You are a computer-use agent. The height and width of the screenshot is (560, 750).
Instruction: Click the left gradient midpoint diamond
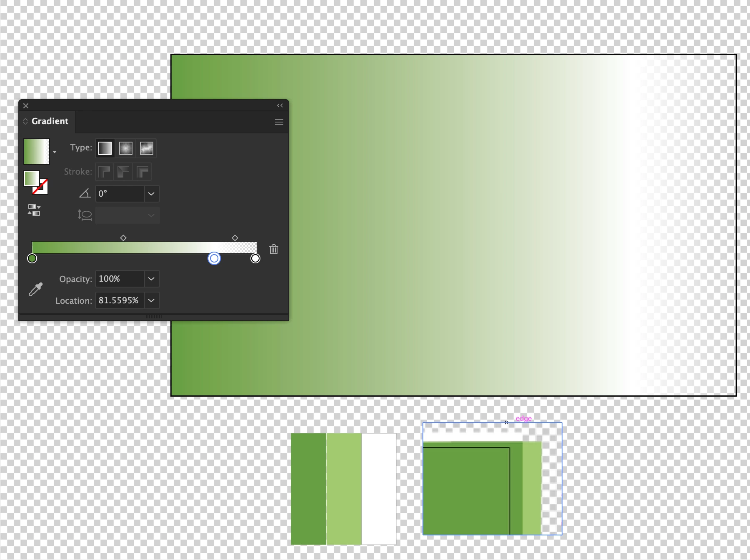(x=123, y=238)
